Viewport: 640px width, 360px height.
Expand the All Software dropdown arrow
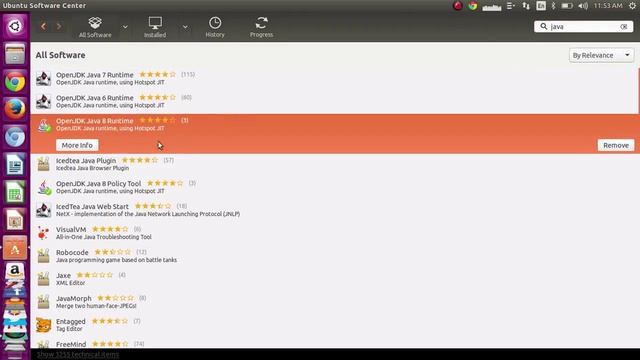pos(125,27)
